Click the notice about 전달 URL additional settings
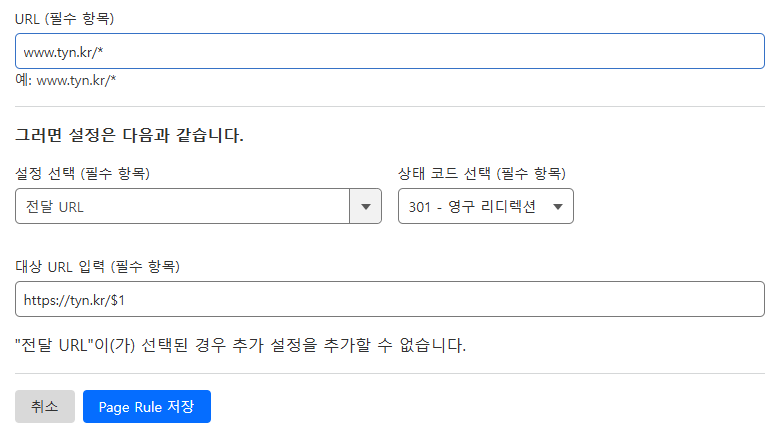 click(240, 345)
